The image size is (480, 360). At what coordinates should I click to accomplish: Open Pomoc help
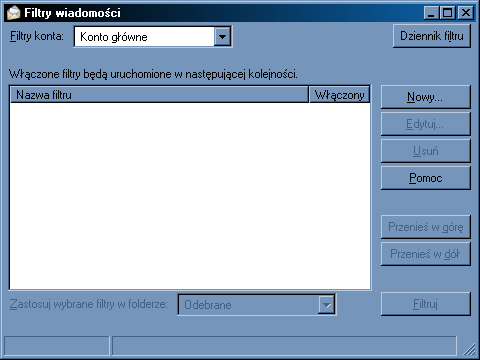pyautogui.click(x=425, y=178)
